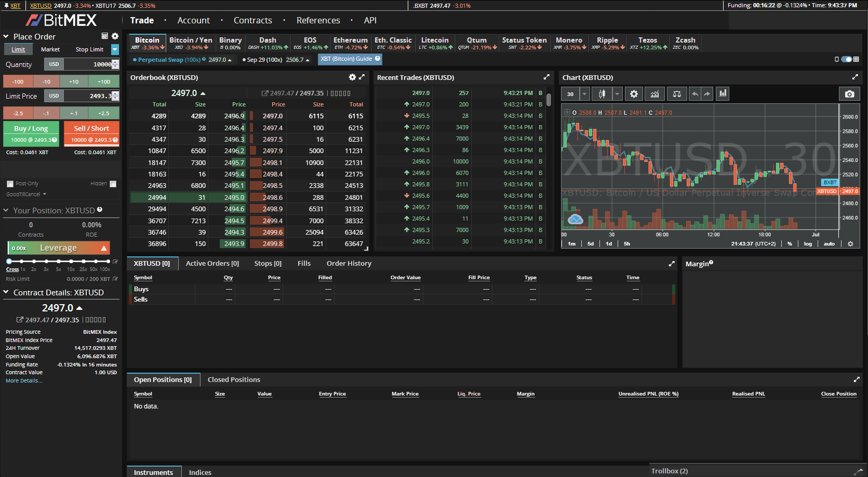The width and height of the screenshot is (868, 477).
Task: Click the grid layout icon
Action: [x=856, y=59]
